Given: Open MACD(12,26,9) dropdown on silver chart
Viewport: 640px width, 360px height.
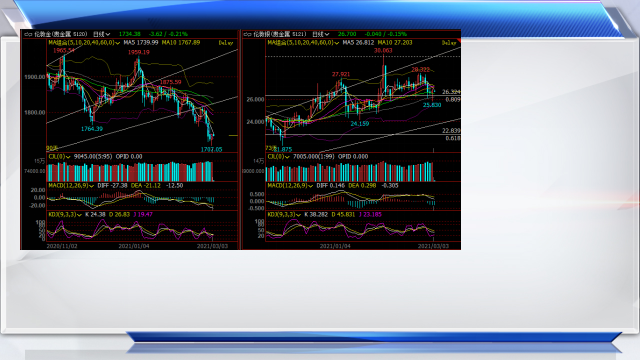Looking at the screenshot, I should pyautogui.click(x=290, y=186).
